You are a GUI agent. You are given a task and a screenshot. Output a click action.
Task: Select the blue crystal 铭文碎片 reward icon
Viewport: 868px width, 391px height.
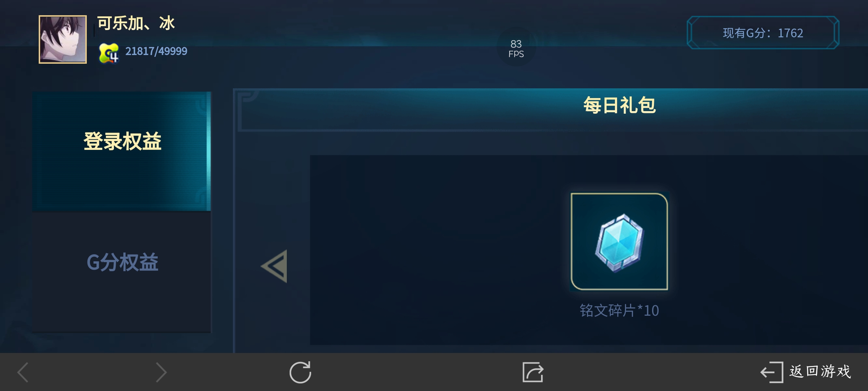619,243
